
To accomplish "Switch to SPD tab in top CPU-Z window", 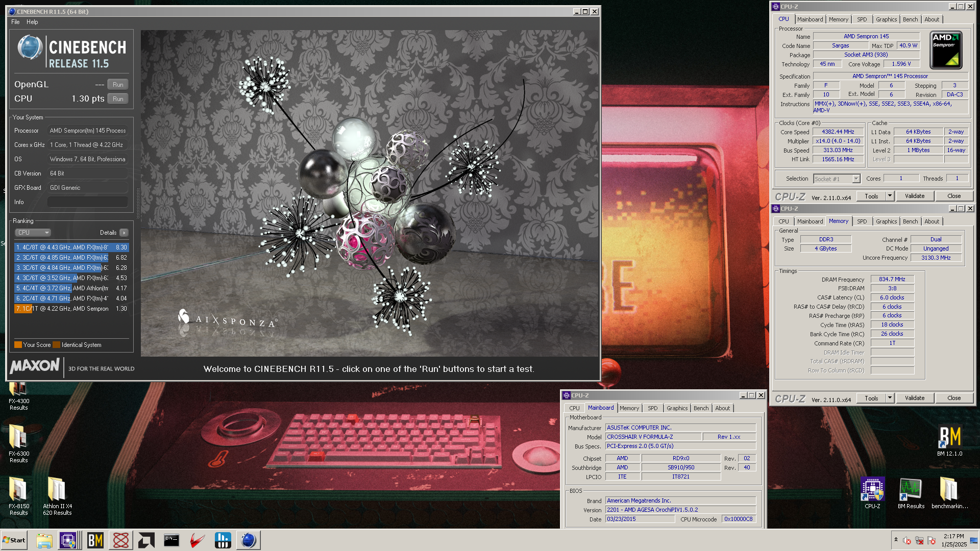I will (x=862, y=19).
